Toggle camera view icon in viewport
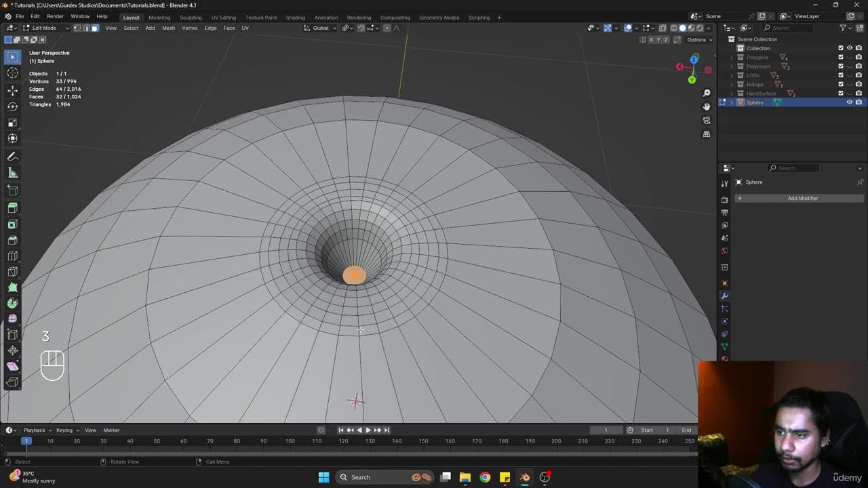Image resolution: width=868 pixels, height=488 pixels. coord(707,120)
